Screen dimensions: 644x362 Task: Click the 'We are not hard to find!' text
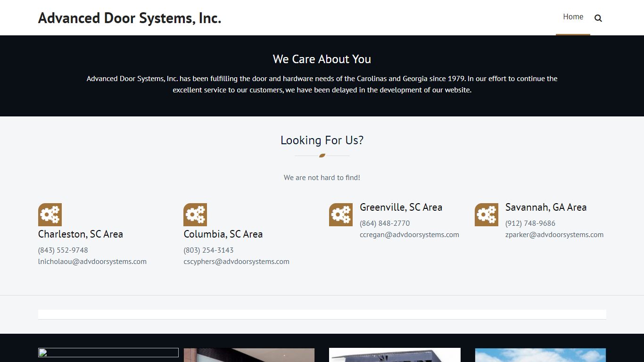(322, 178)
